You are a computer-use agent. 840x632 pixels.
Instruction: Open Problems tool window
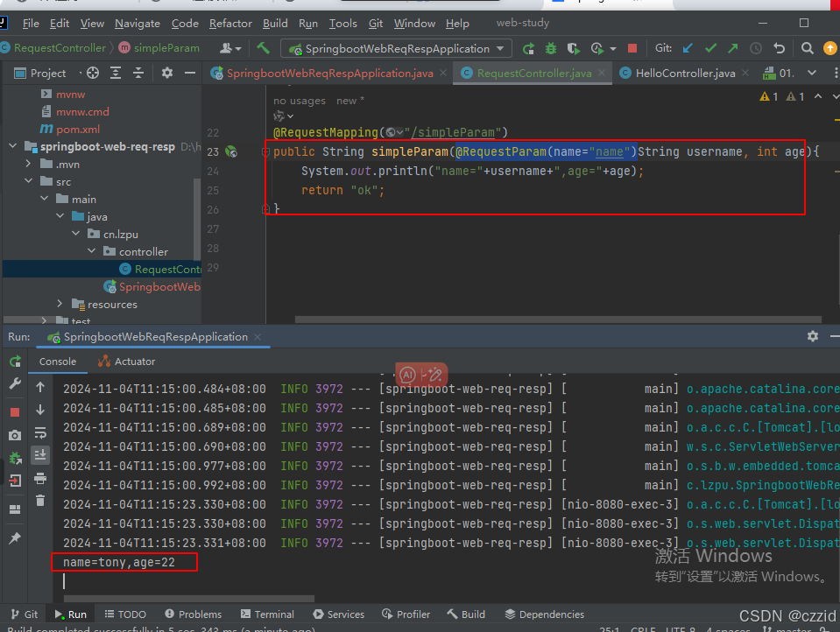pyautogui.click(x=193, y=614)
